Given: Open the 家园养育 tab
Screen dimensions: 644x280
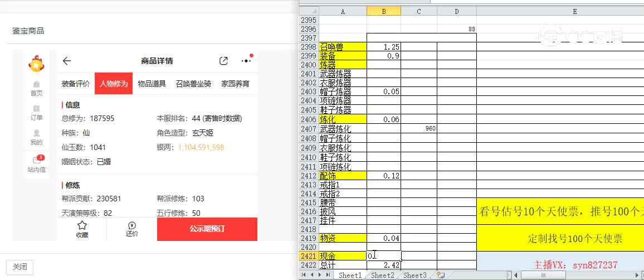Looking at the screenshot, I should [x=235, y=84].
